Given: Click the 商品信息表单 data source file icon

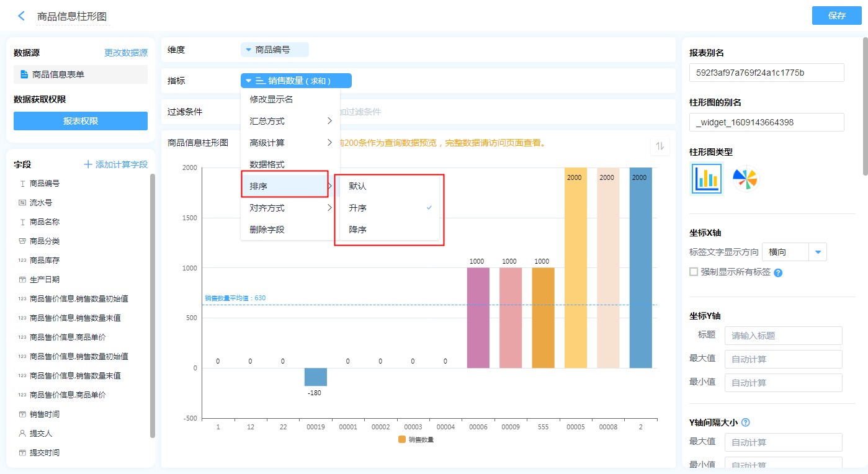Looking at the screenshot, I should click(x=24, y=74).
